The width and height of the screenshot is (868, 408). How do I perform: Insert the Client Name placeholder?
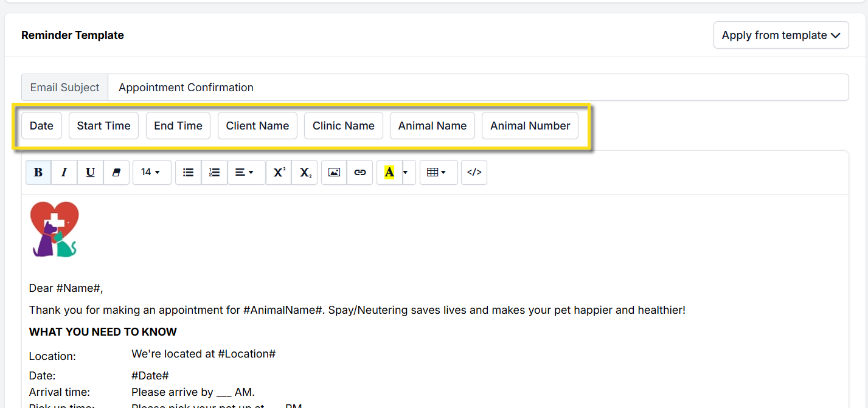coord(257,126)
